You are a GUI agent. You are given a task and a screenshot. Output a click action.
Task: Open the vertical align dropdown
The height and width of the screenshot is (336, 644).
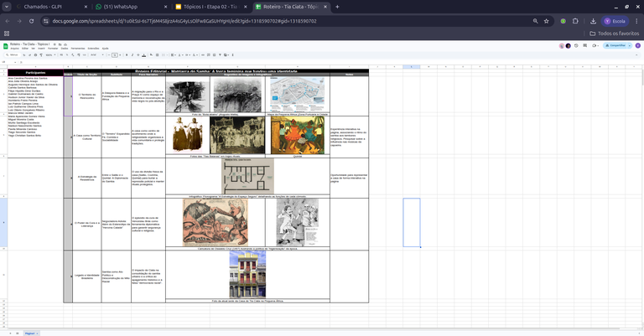point(181,55)
